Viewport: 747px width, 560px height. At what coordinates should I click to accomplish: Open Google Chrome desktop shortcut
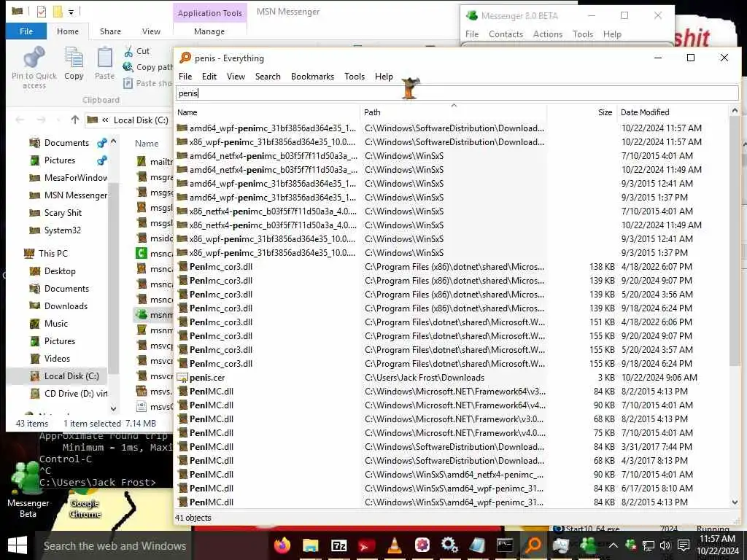[85, 505]
